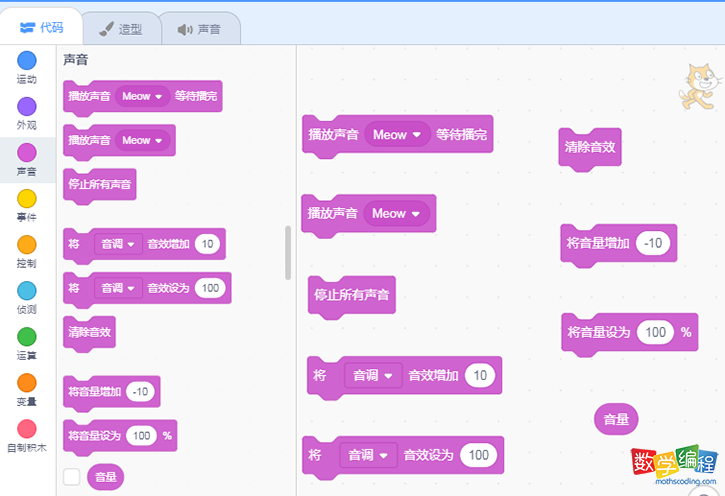Screen dimensions: 725x496
Task: Click the 清除音效 block in palette
Action: (89, 333)
